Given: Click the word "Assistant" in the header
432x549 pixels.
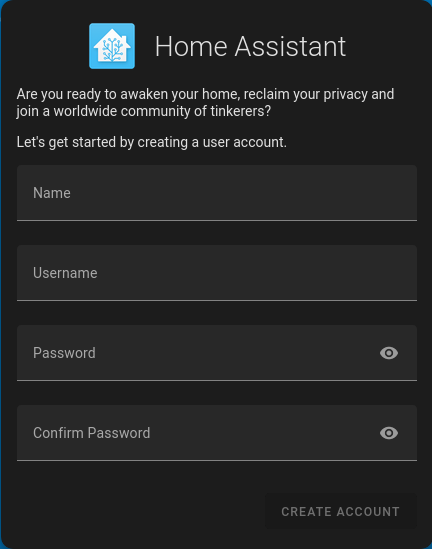Looking at the screenshot, I should 290,46.
